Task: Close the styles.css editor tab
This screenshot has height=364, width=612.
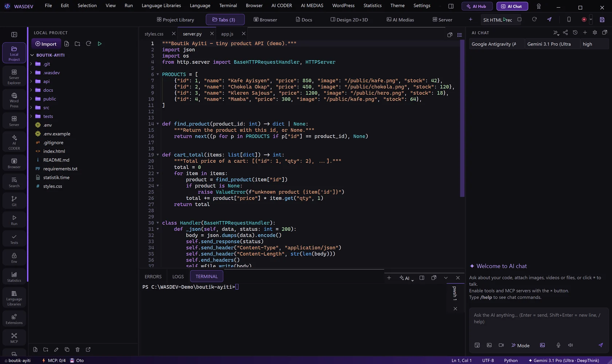Action: click(x=173, y=33)
